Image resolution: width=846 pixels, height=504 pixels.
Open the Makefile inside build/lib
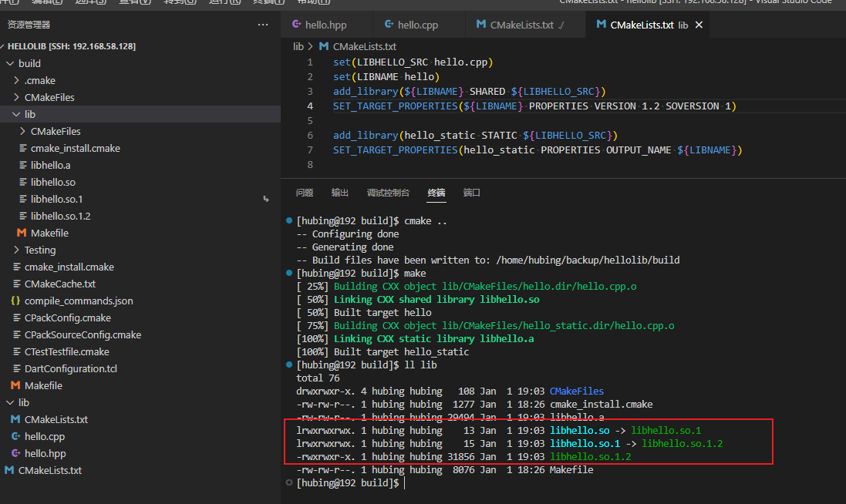pyautogui.click(x=49, y=234)
